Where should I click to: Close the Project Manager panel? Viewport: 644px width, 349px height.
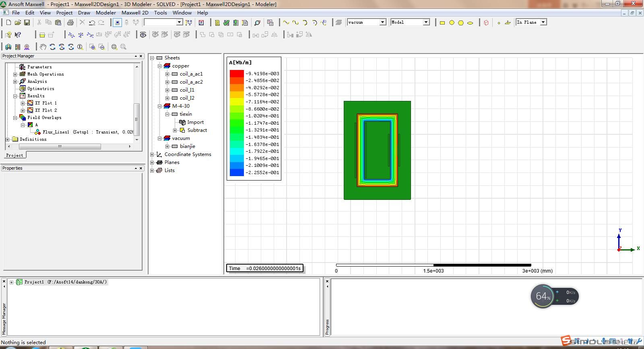click(141, 56)
